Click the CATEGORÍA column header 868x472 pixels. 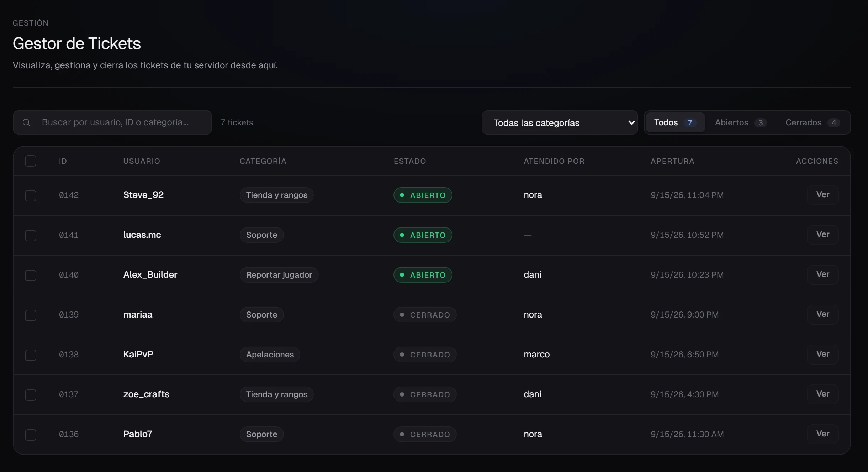pos(263,161)
